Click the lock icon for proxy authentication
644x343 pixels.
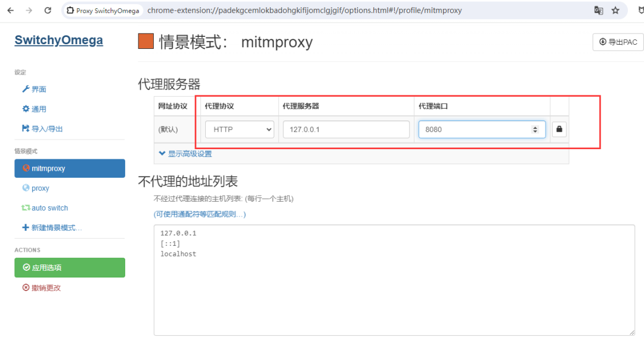pos(559,129)
